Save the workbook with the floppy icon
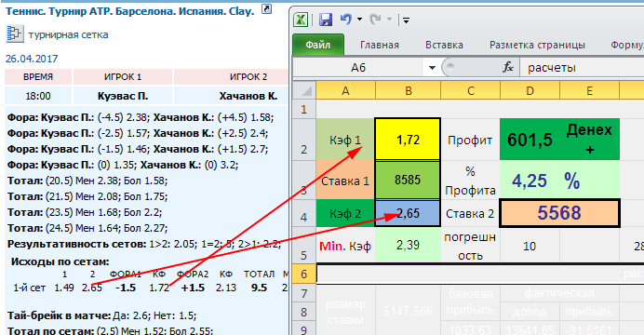 pos(326,20)
